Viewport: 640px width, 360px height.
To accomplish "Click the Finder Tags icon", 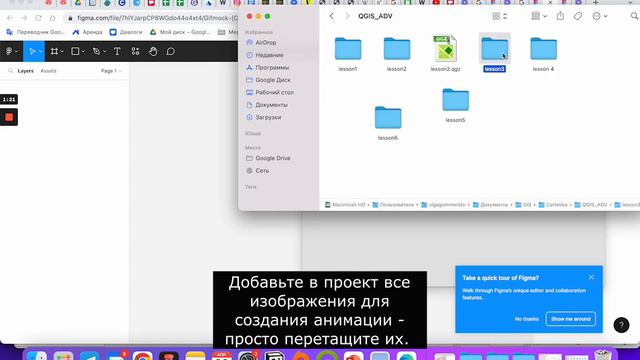I will point(578,16).
